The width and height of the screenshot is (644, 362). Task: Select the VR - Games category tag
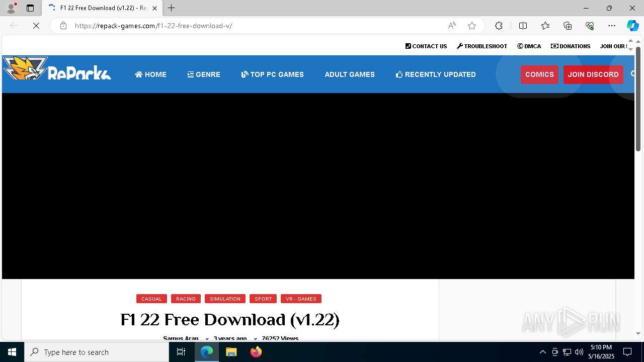point(301,299)
